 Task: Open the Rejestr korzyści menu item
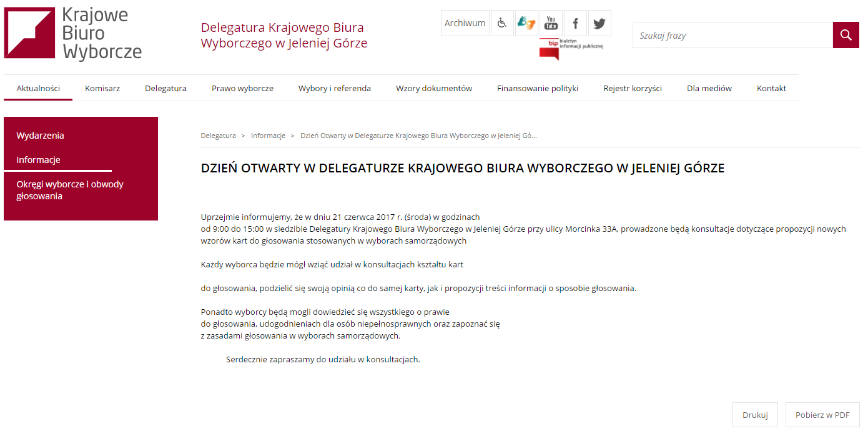(x=633, y=88)
